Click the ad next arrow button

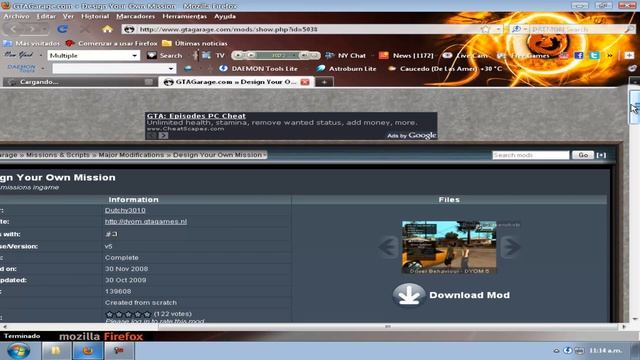tap(163, 135)
